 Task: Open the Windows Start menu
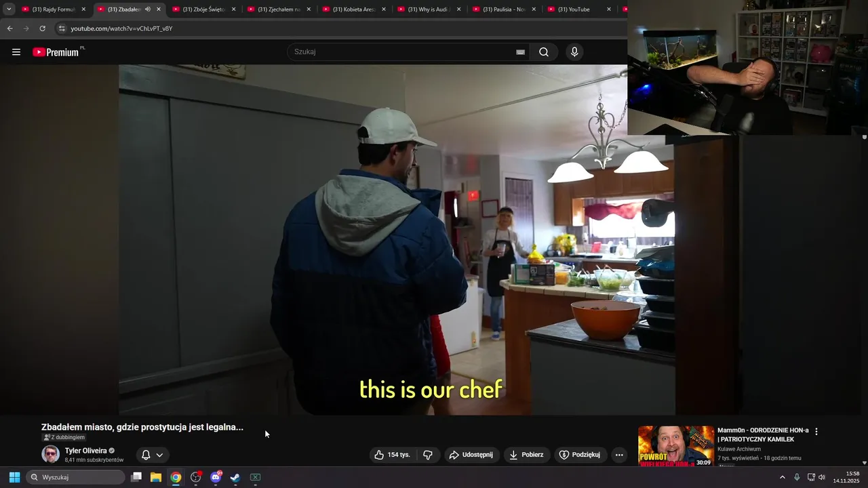coord(14,477)
